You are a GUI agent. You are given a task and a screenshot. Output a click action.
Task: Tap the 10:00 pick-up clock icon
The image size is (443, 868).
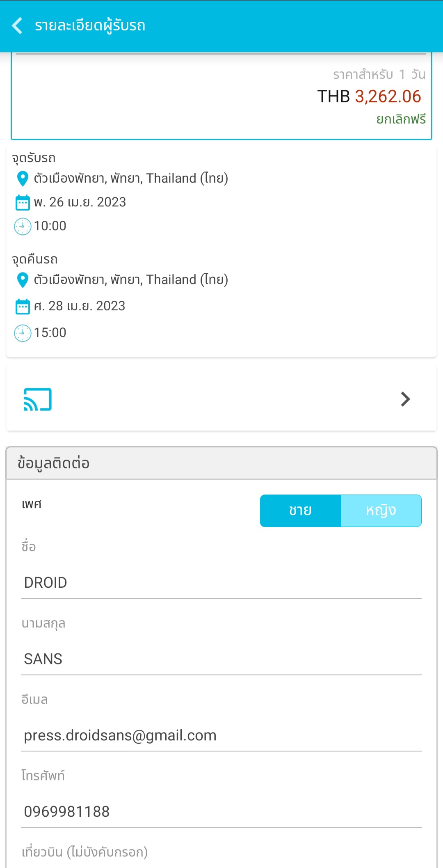23,226
